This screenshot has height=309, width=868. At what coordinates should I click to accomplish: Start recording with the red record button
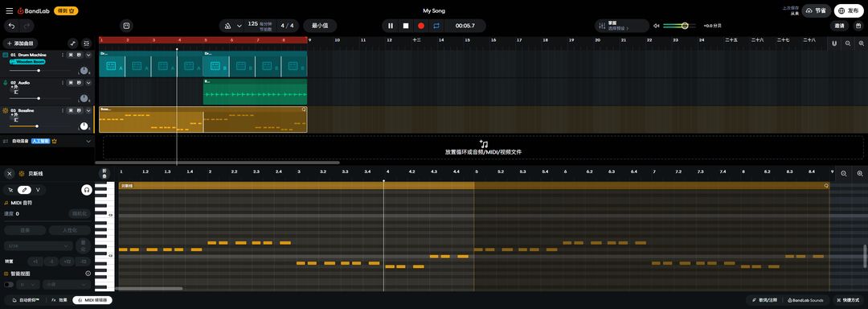pyautogui.click(x=420, y=26)
